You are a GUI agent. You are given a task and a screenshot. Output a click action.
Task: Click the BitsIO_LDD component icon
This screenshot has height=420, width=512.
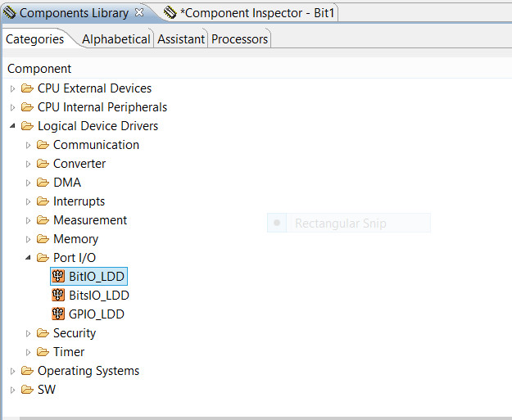point(57,296)
